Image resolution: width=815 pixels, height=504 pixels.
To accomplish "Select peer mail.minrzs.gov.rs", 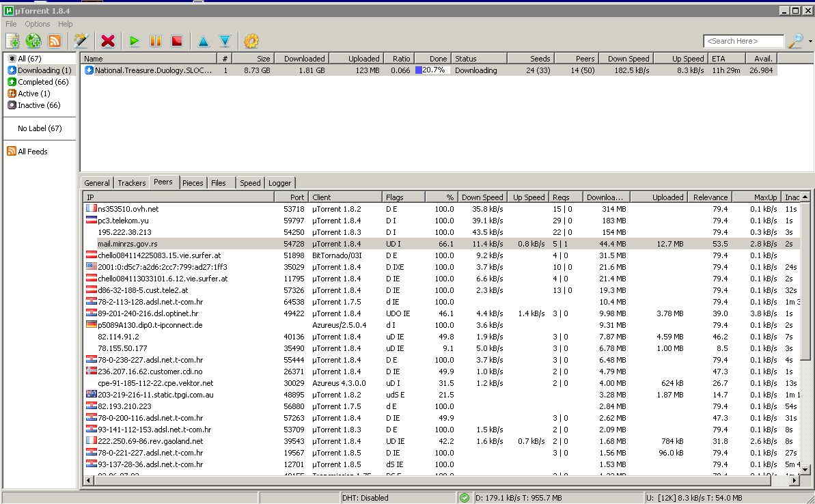I will click(442, 244).
